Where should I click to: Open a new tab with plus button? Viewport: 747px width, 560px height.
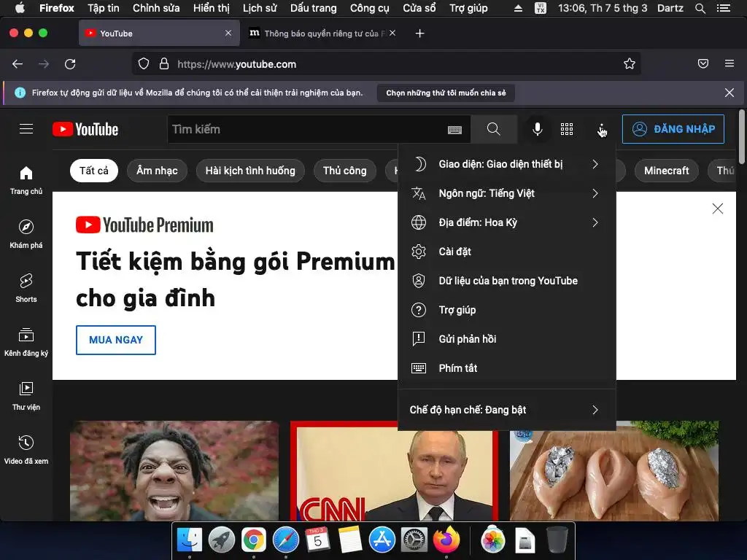[x=419, y=34]
